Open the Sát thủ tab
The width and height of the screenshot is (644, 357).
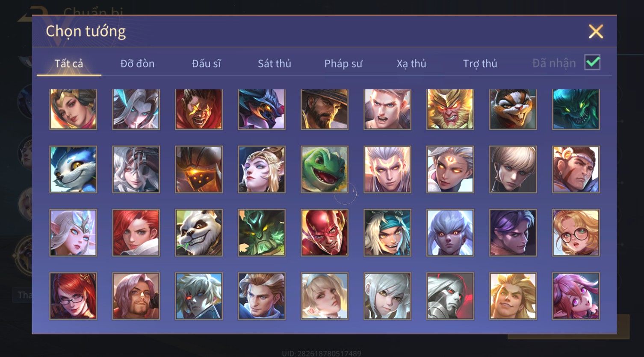tap(275, 64)
